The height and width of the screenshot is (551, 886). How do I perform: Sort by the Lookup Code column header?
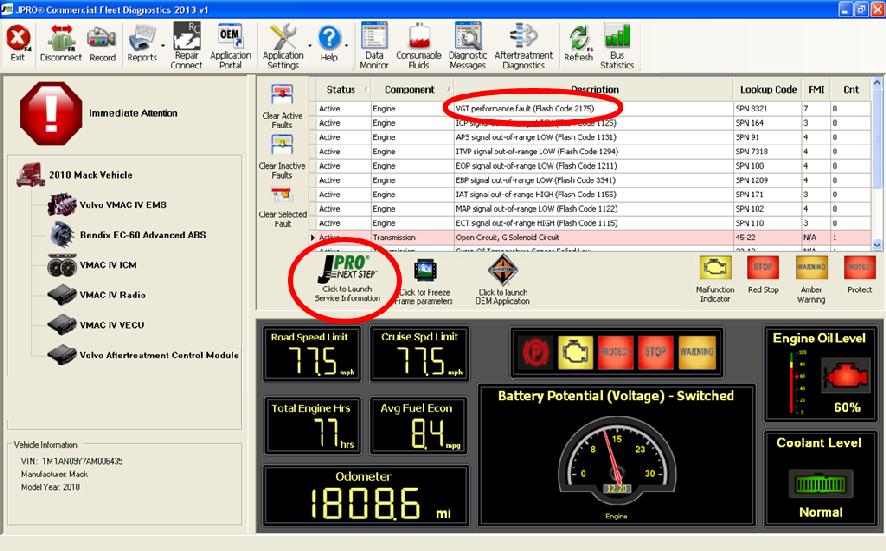[x=768, y=89]
